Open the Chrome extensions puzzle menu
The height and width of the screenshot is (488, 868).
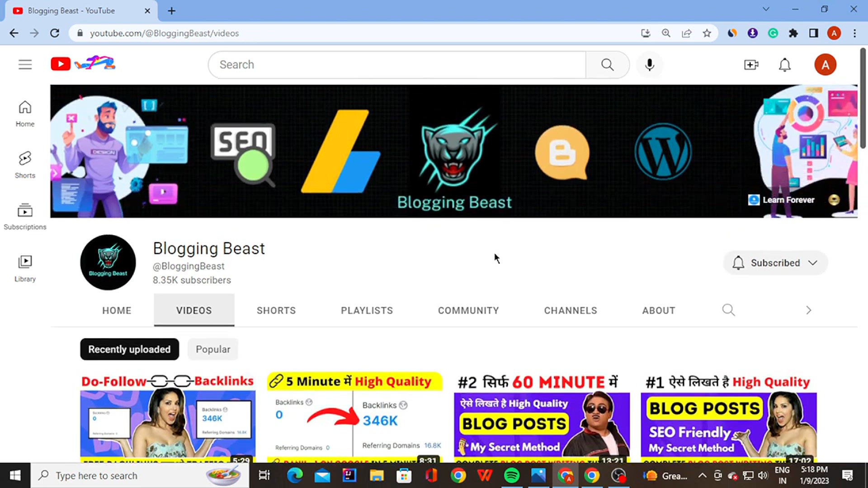(793, 33)
